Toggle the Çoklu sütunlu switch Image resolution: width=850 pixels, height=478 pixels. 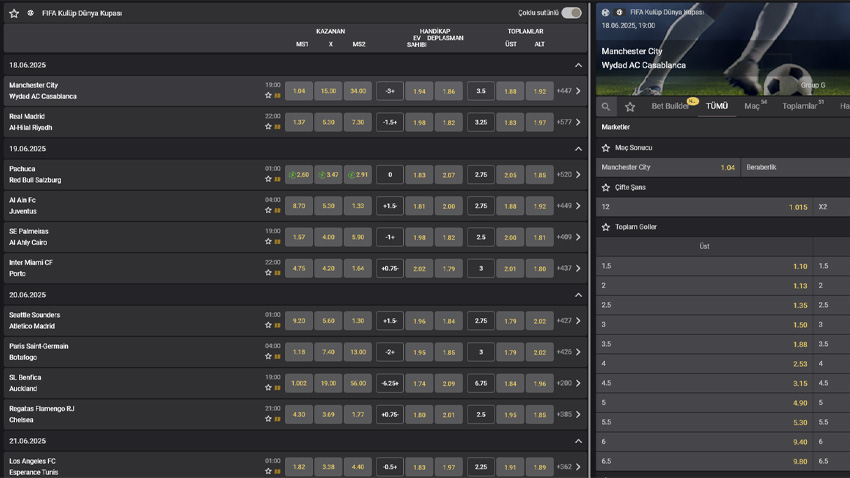point(571,12)
